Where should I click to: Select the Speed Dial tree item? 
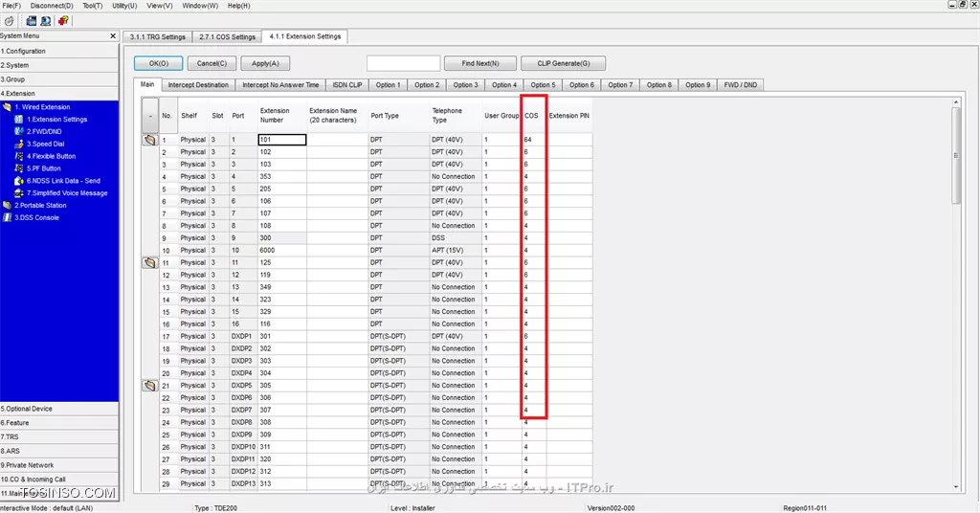[x=46, y=144]
